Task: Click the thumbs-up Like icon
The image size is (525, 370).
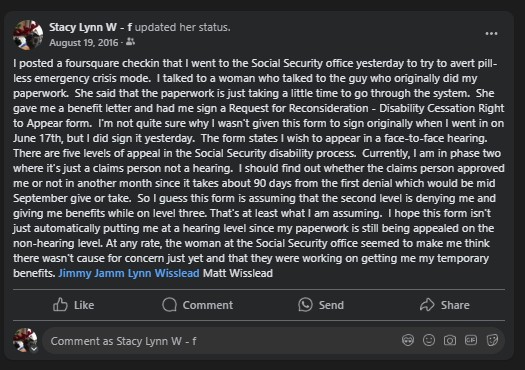Action: click(x=60, y=305)
